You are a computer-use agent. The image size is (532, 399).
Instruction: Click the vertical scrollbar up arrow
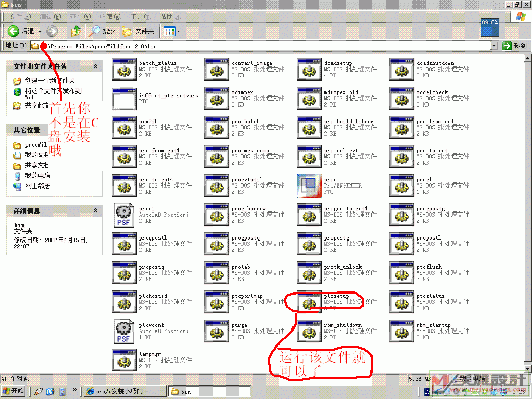coord(528,58)
